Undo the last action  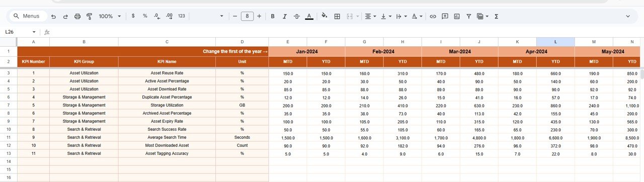pos(54,16)
